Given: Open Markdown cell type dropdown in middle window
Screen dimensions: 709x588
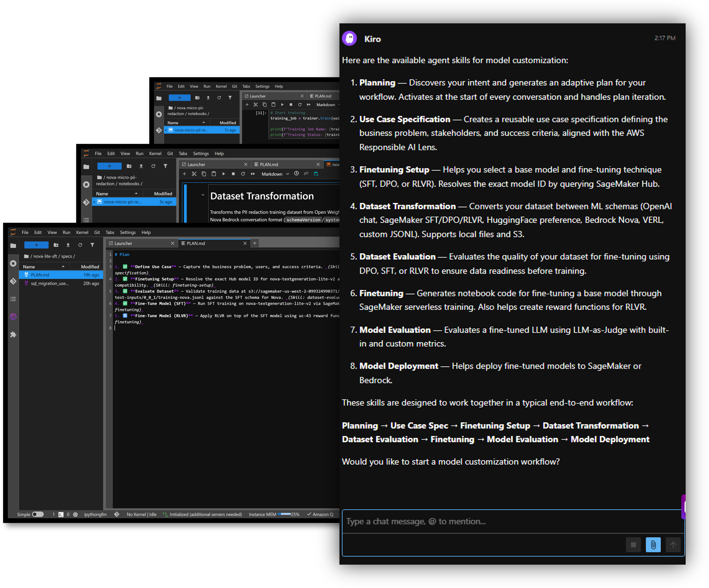Looking at the screenshot, I should (x=275, y=174).
